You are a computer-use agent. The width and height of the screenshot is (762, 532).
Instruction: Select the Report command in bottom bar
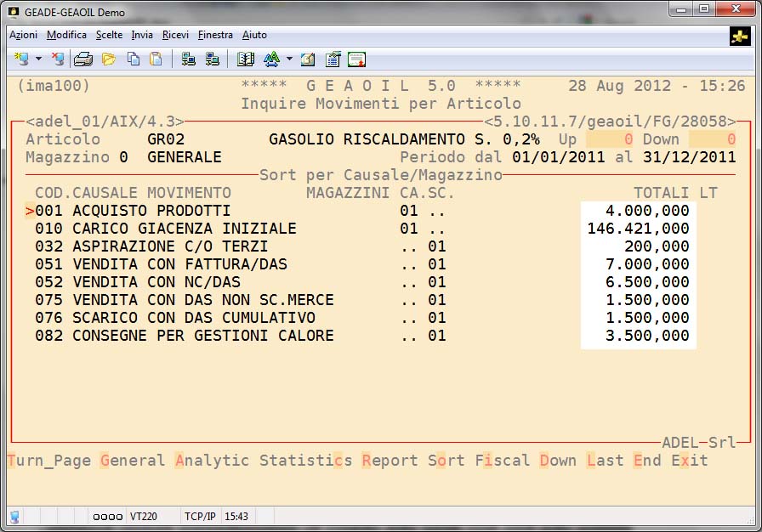[x=390, y=461]
